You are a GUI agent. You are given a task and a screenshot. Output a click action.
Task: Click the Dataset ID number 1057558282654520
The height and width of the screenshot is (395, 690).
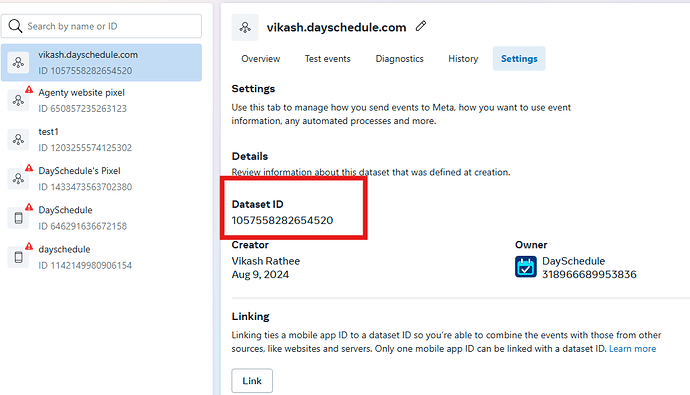click(283, 220)
